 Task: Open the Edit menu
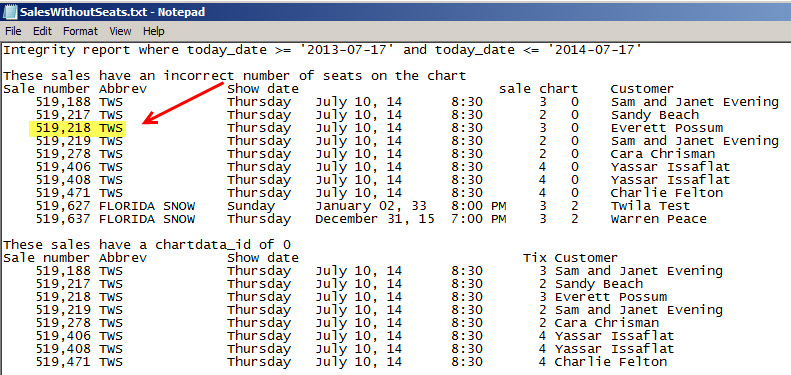point(42,31)
